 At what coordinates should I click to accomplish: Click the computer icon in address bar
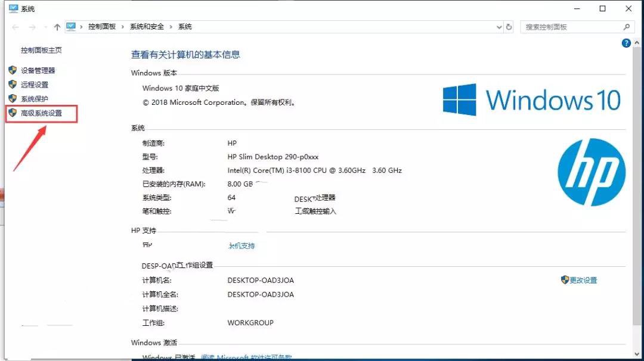click(x=71, y=27)
